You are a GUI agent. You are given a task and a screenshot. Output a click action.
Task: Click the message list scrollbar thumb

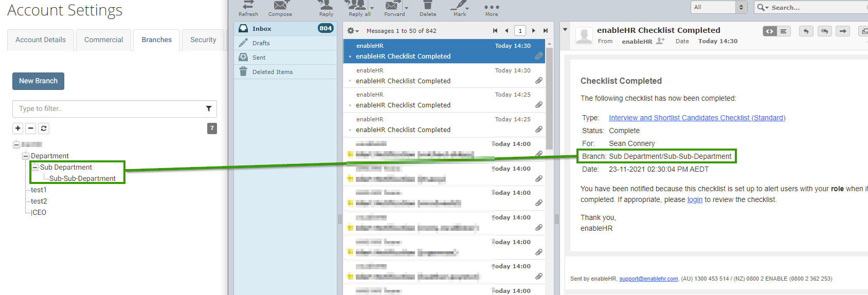coord(549,98)
